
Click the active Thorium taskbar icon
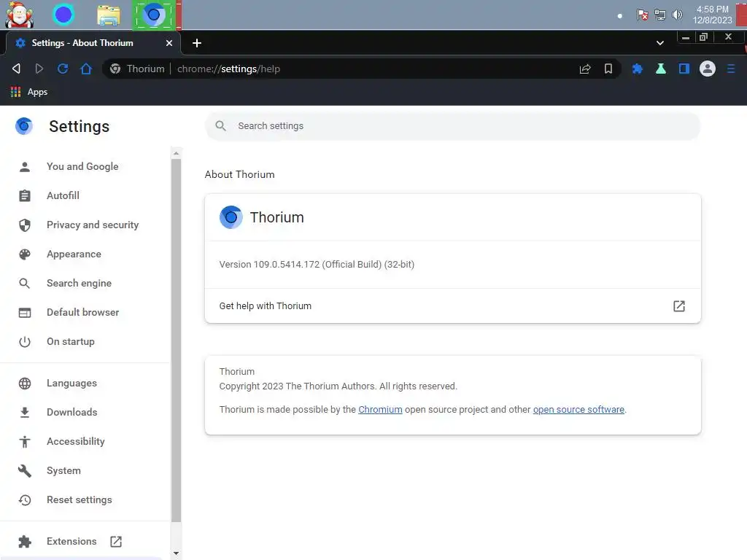pos(154,15)
